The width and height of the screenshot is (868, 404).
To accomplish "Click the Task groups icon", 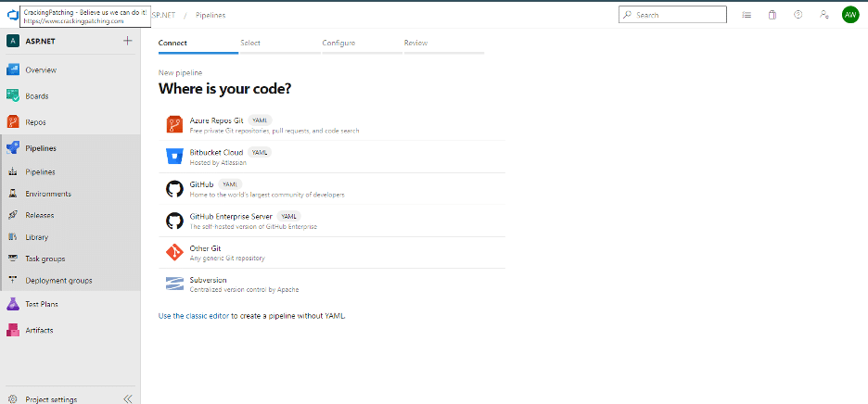I will coord(13,259).
